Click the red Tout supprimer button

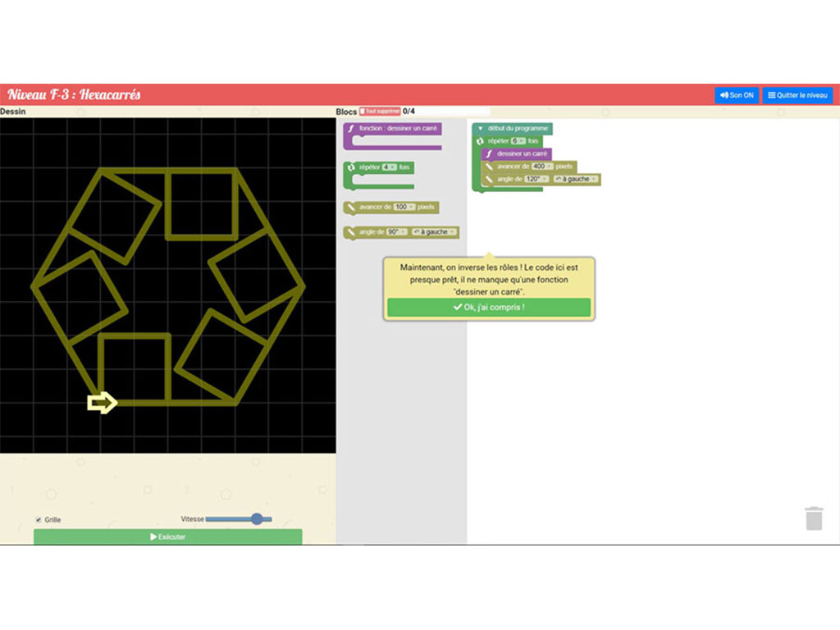pyautogui.click(x=379, y=112)
